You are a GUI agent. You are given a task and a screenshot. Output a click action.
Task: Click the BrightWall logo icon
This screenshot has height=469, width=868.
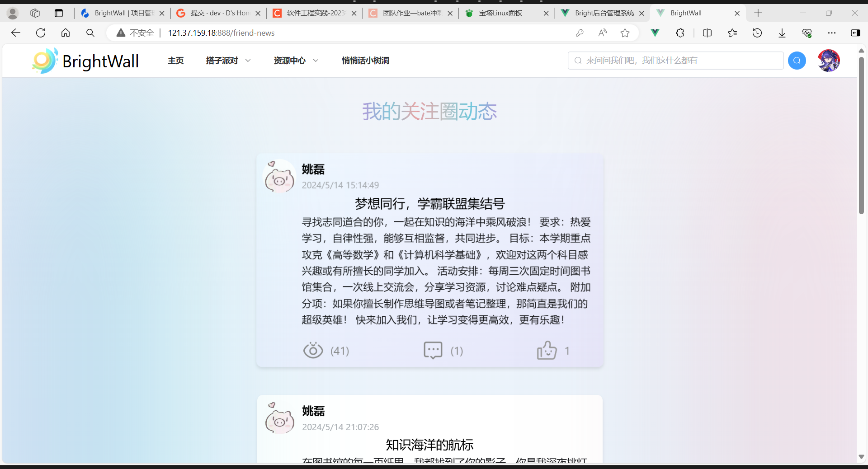(45, 61)
